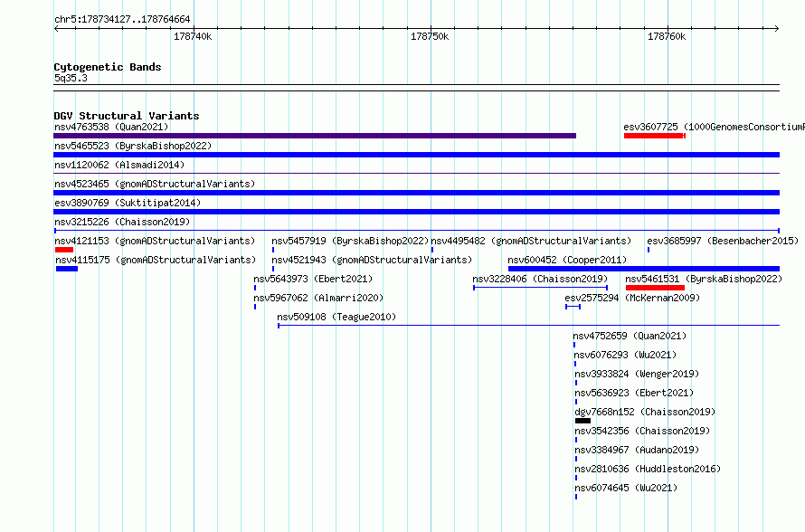The height and width of the screenshot is (532, 805).
Task: Click nsv4495482 (gnomADStructuralVariants) label
Action: pyautogui.click(x=531, y=241)
